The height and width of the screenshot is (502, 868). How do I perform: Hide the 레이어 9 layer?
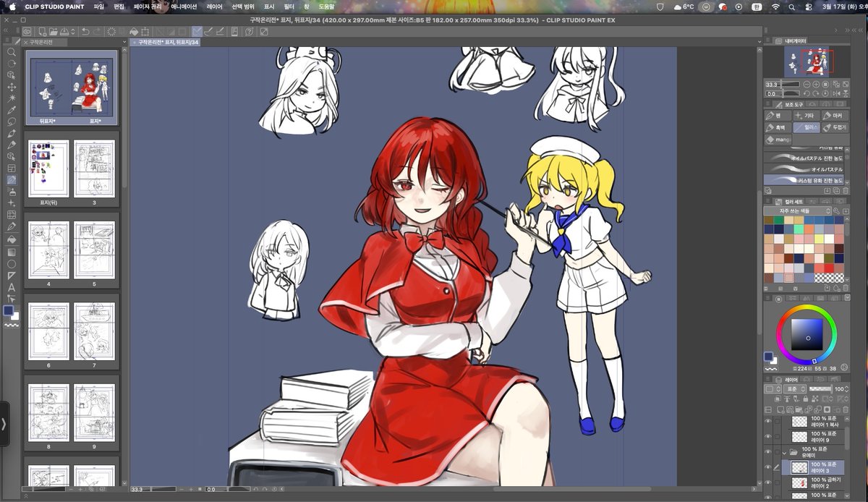coord(767,436)
